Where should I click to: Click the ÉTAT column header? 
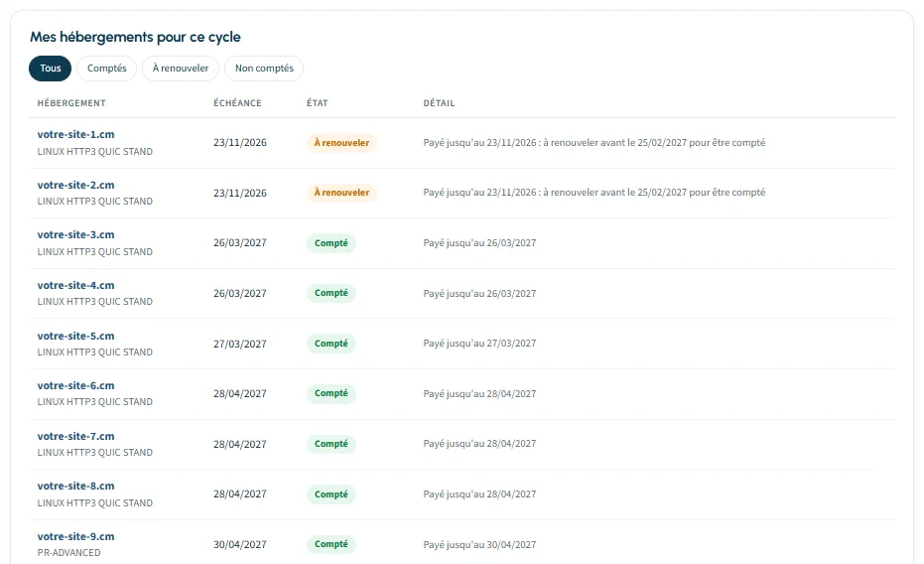[x=317, y=103]
